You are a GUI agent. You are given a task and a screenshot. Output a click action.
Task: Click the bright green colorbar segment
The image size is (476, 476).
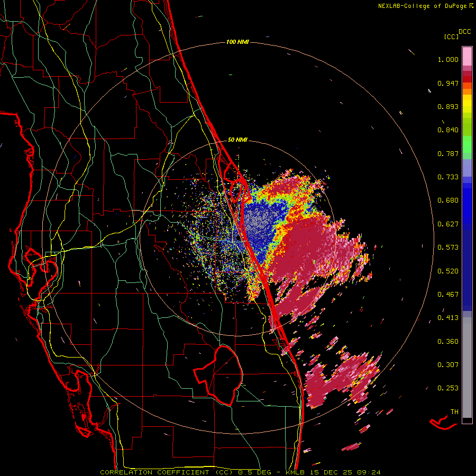pyautogui.click(x=467, y=144)
